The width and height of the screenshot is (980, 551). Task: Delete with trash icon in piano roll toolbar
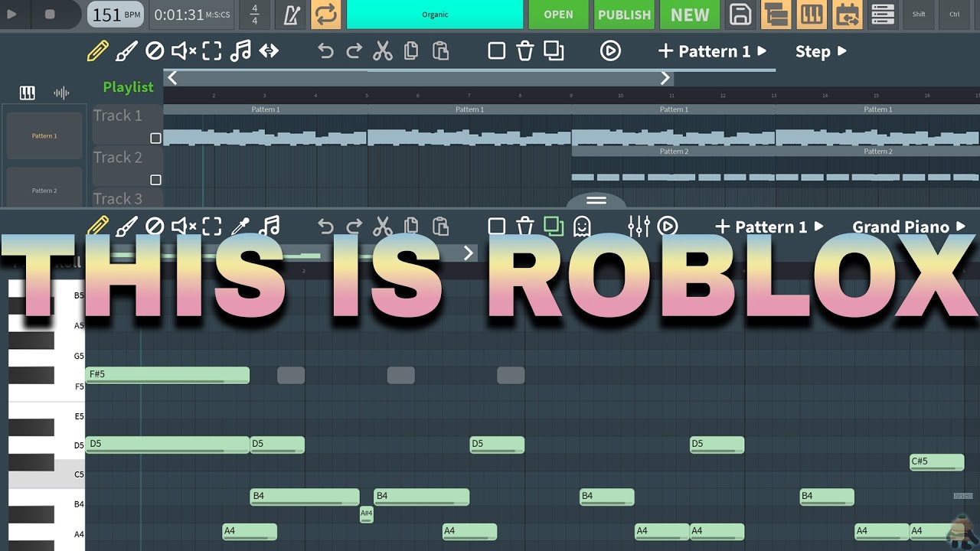pos(524,227)
